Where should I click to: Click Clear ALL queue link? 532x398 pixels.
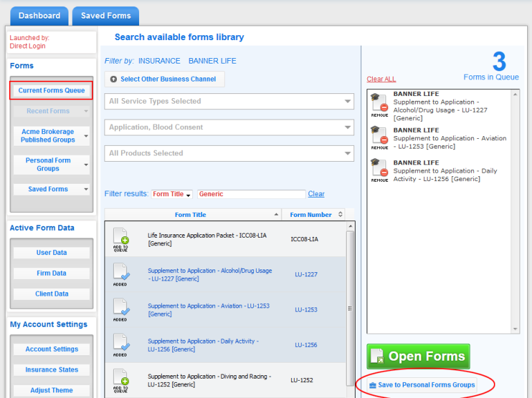click(x=381, y=79)
